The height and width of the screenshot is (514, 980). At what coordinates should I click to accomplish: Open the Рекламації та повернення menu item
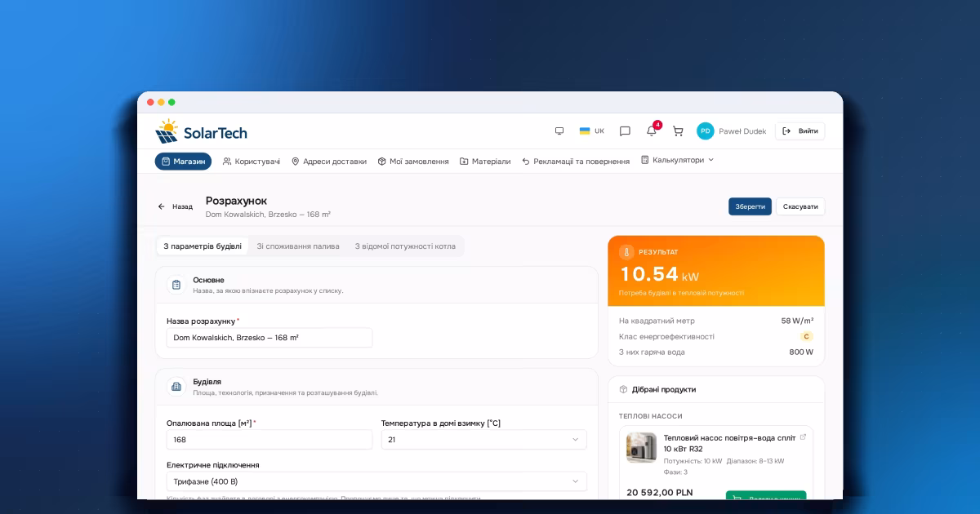click(576, 162)
